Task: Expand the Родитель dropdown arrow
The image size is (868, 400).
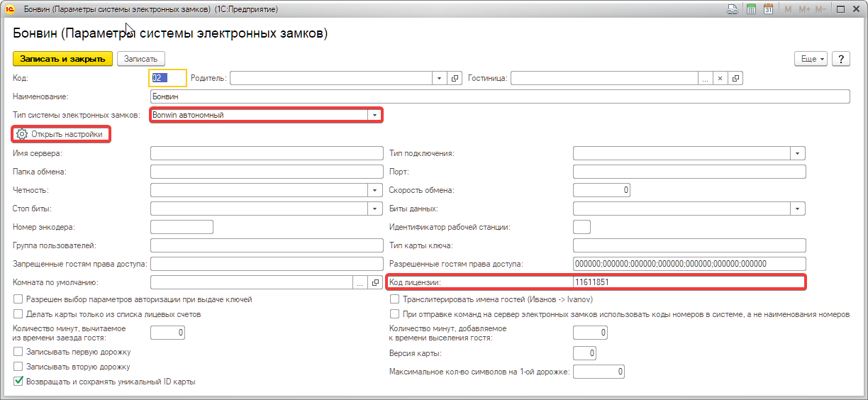Action: pyautogui.click(x=440, y=78)
